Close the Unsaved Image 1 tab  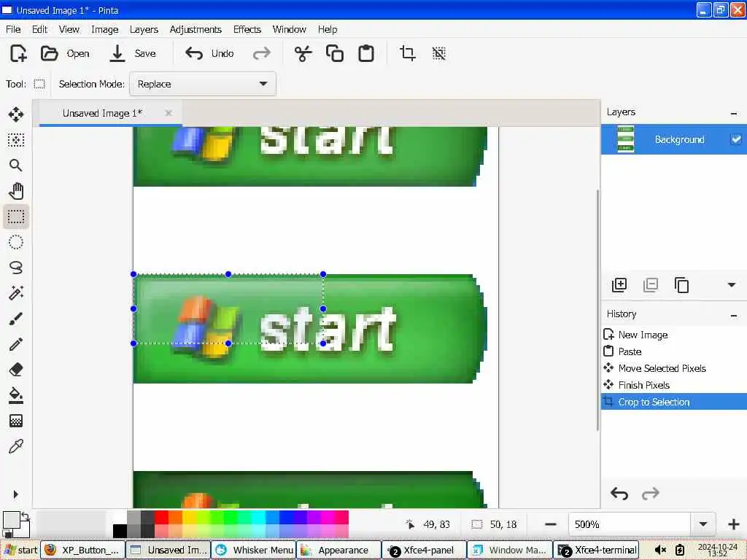click(169, 113)
